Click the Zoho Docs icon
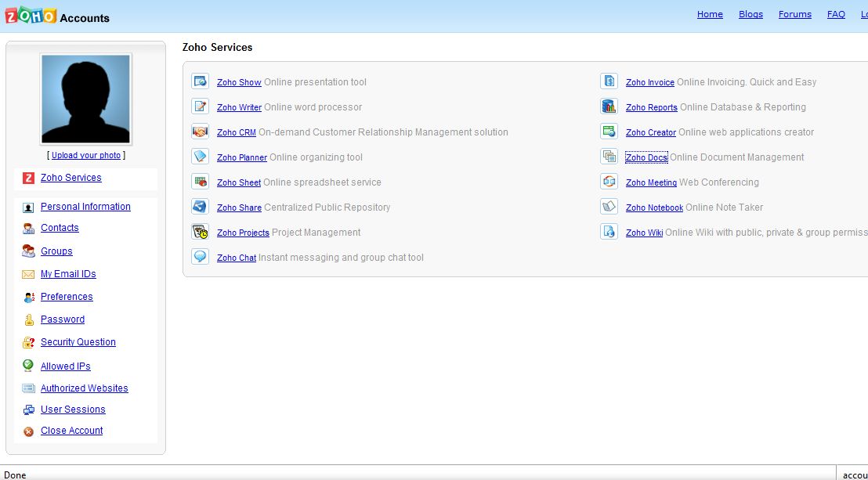Image resolution: width=868 pixels, height=480 pixels. click(609, 156)
